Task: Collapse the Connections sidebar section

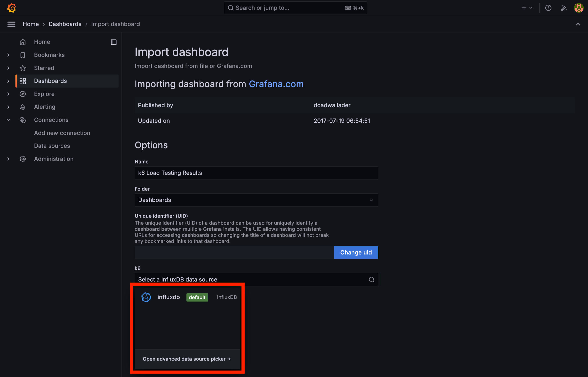Action: (x=8, y=120)
